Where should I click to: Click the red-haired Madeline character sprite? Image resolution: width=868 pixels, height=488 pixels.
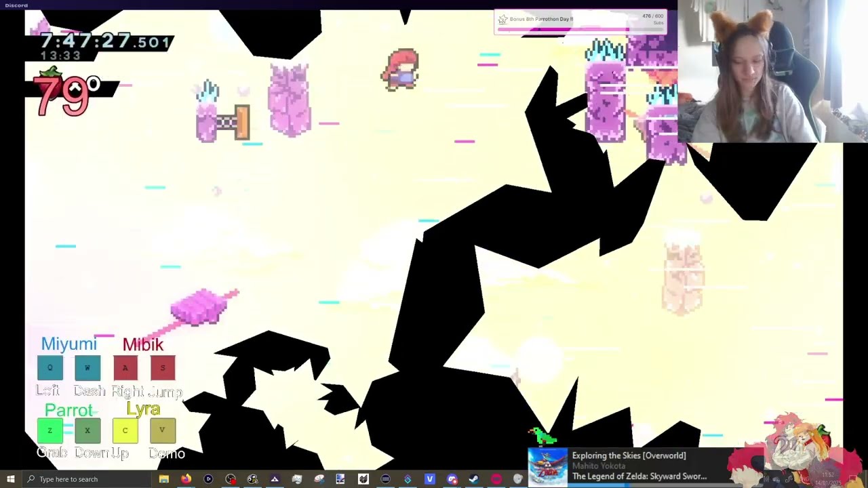(400, 69)
